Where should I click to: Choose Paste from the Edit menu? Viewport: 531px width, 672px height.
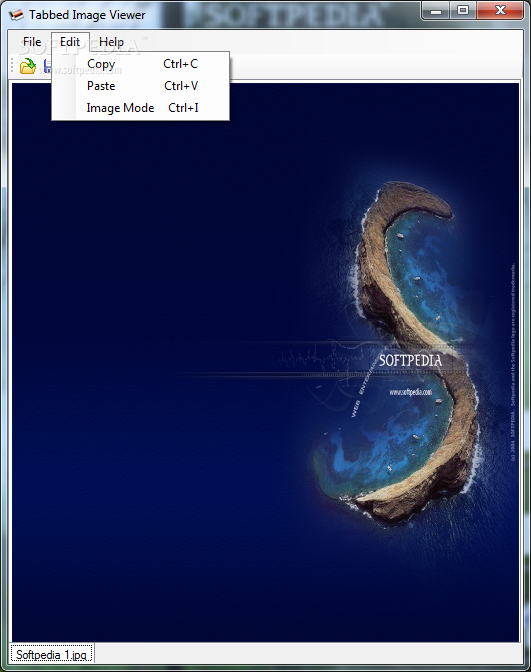click(x=141, y=86)
